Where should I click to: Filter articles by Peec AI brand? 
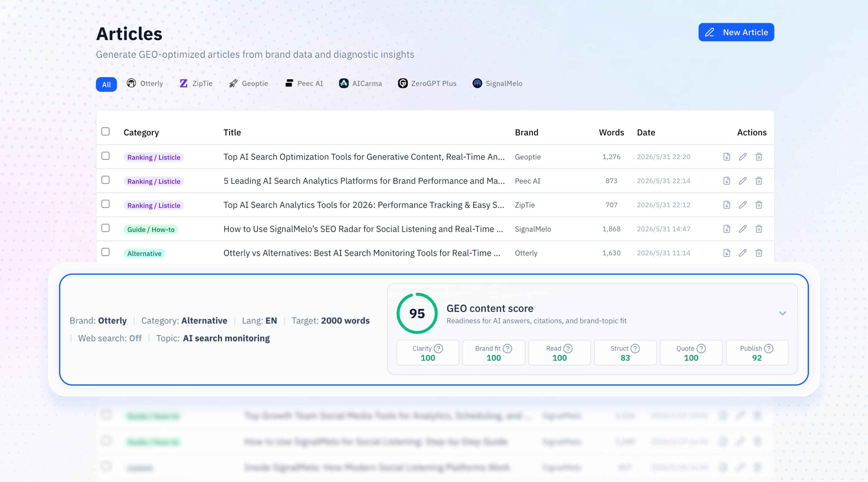tap(304, 83)
